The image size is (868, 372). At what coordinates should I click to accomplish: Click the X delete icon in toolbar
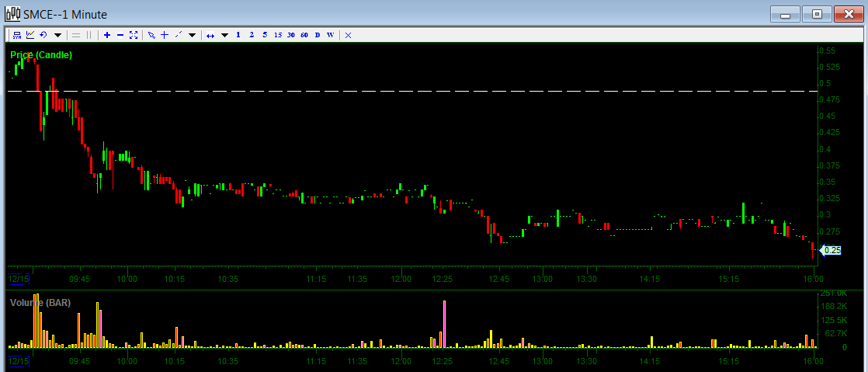(348, 35)
